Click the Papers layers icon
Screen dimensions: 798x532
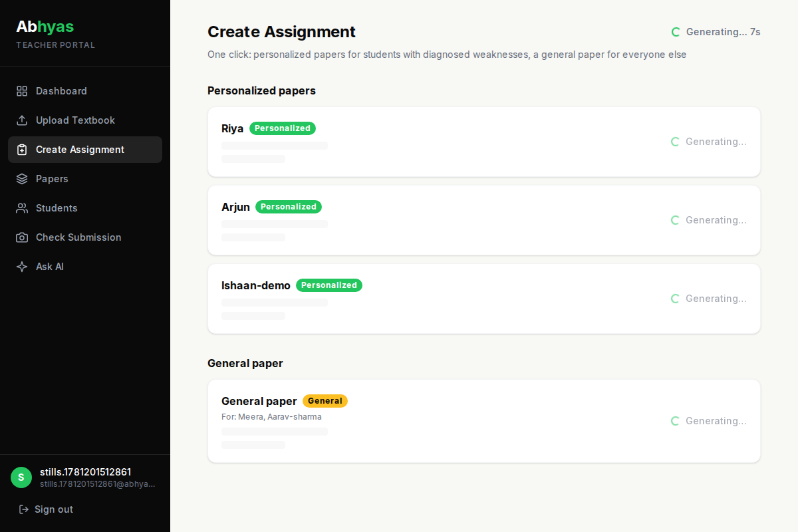click(x=22, y=179)
